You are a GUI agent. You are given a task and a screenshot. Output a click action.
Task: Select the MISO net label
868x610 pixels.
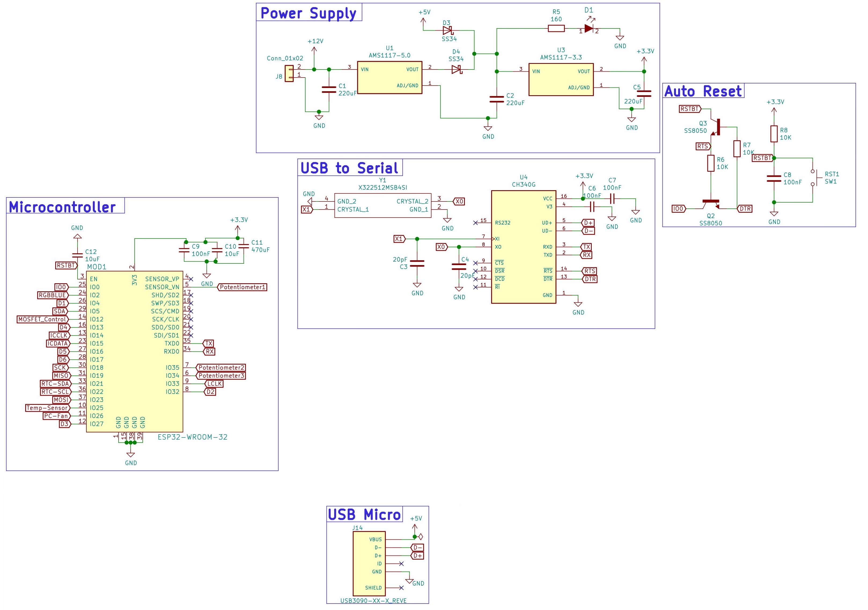point(61,376)
